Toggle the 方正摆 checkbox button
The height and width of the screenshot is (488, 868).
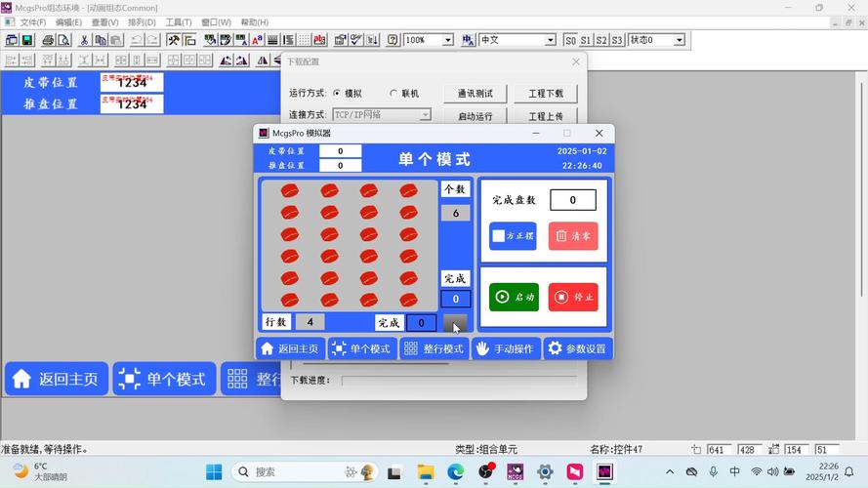pyautogui.click(x=513, y=236)
